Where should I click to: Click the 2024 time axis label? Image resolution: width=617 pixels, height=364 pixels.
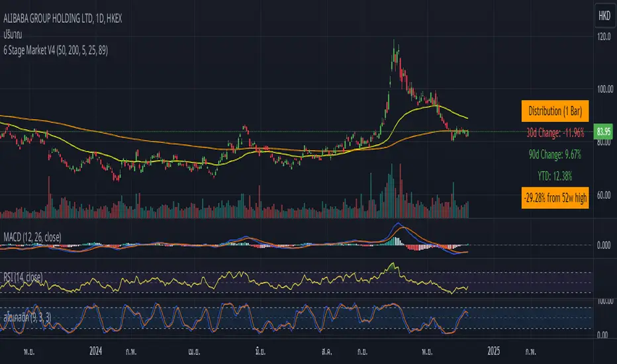click(x=95, y=351)
